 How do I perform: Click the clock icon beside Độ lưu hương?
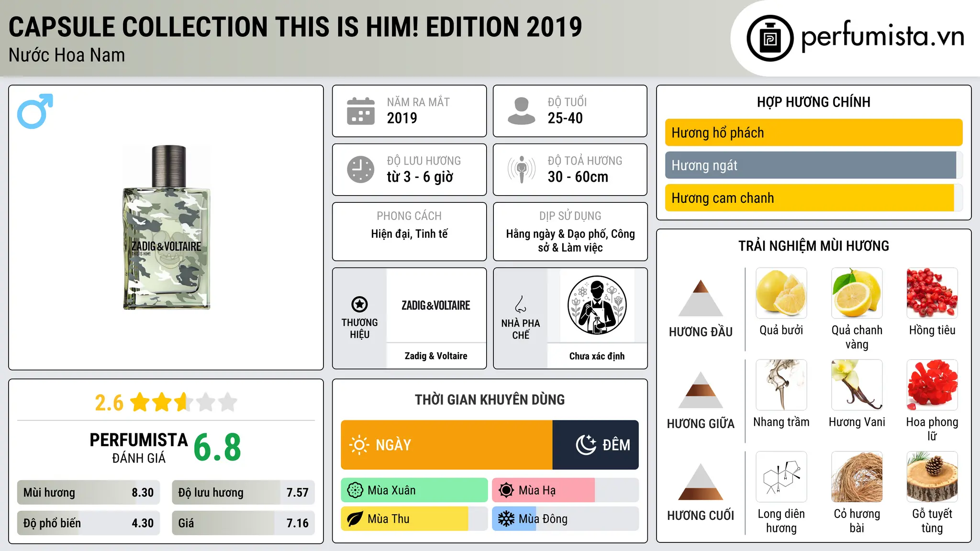coord(361,169)
